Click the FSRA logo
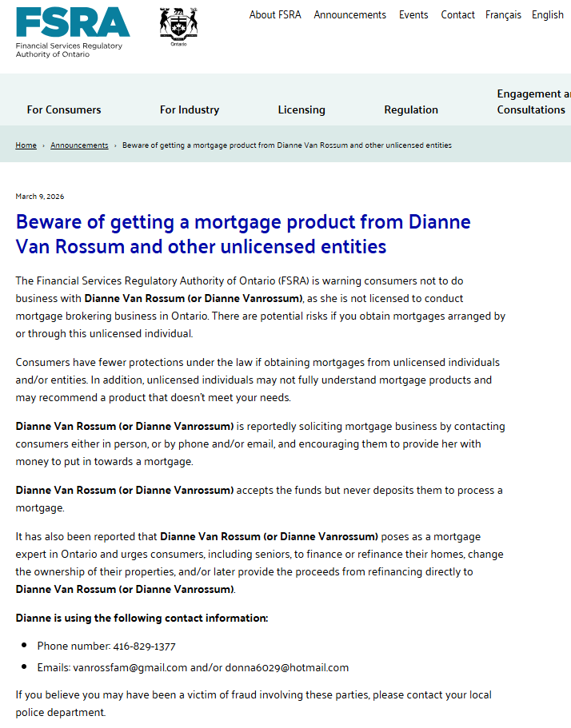The height and width of the screenshot is (728, 571). (73, 33)
